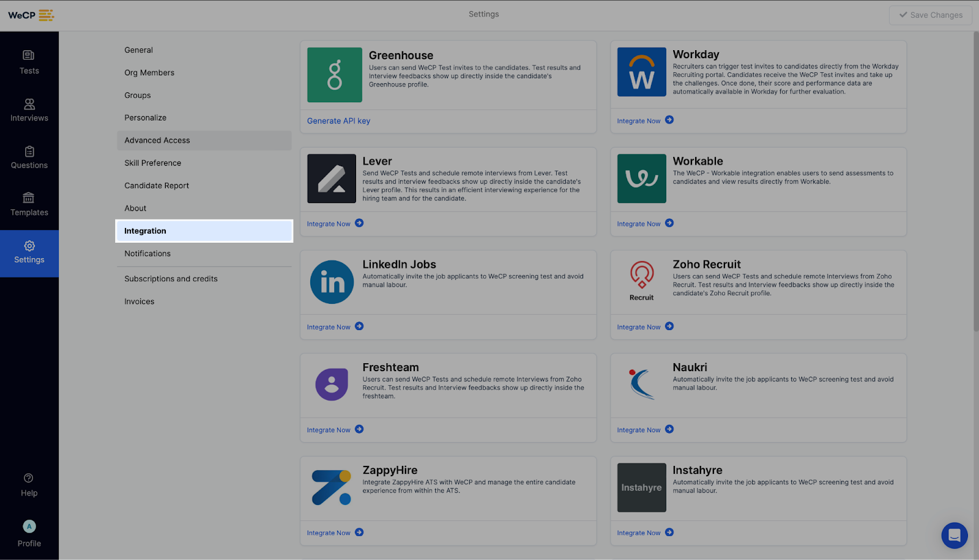This screenshot has width=979, height=560.
Task: Click the page vertical scrollbar
Action: click(975, 182)
